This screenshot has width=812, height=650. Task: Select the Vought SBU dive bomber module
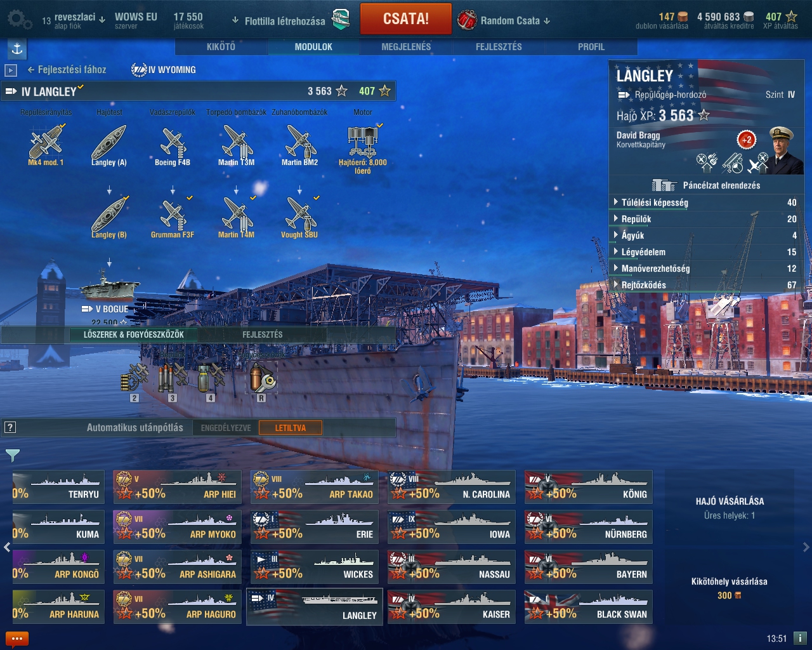coord(299,216)
